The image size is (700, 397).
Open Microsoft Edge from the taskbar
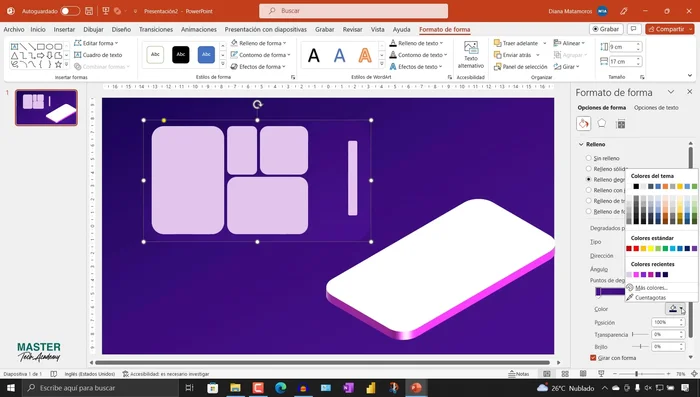pos(280,388)
